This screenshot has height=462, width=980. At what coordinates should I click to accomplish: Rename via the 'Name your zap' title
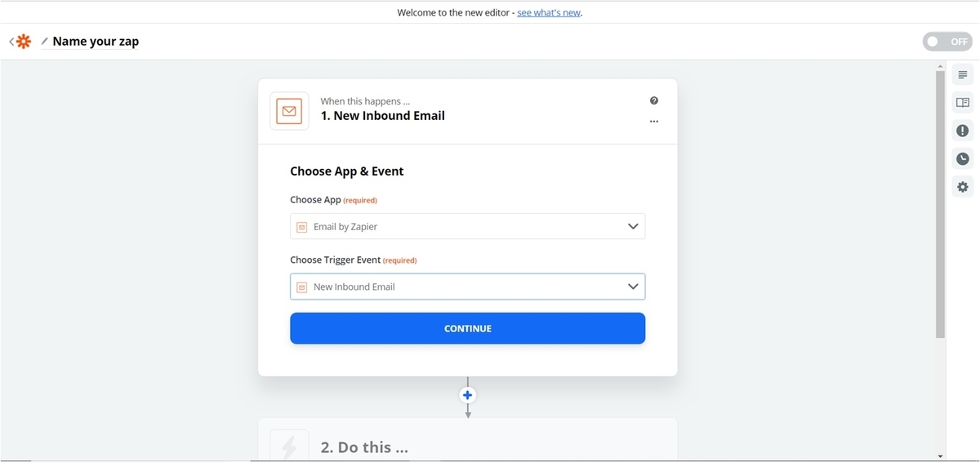[96, 42]
